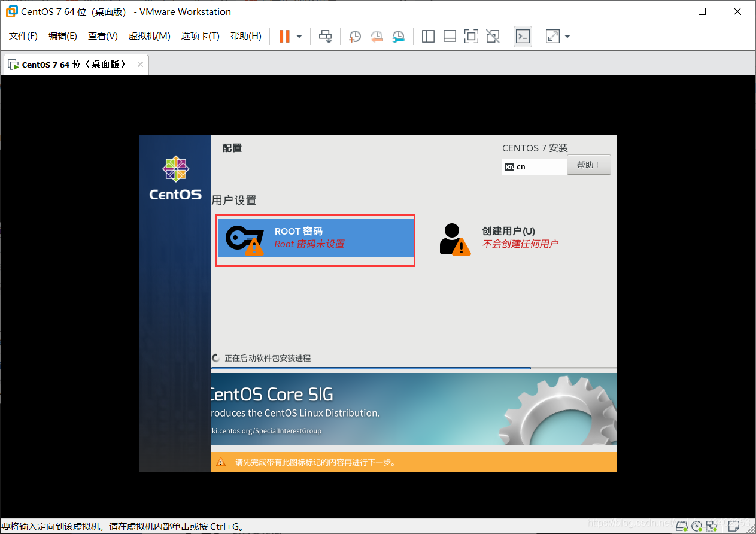Screen dimensions: 756x534
Task: Click the 不会创建任何用户 warning text
Action: (x=520, y=244)
